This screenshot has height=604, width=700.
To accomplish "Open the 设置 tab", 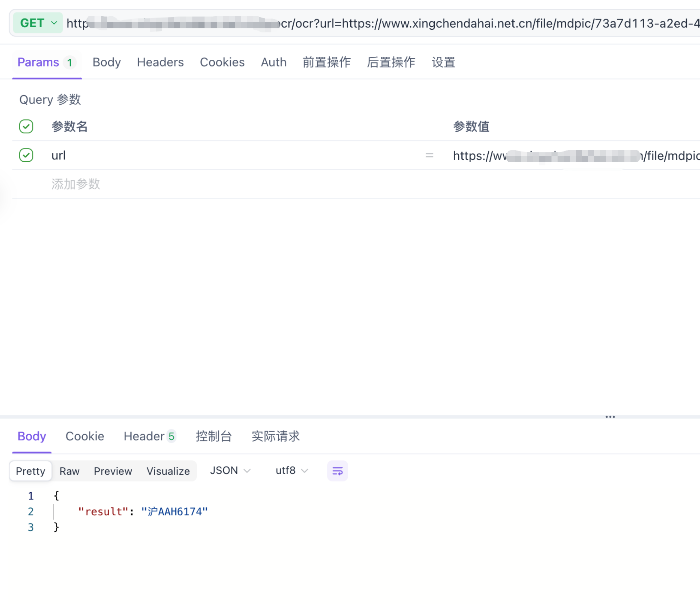I will point(443,62).
